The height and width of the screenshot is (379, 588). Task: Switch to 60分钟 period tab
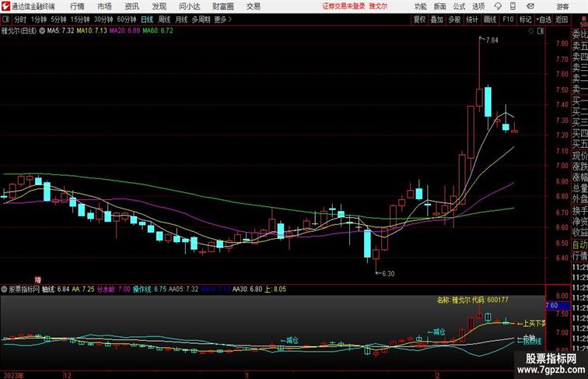point(127,19)
